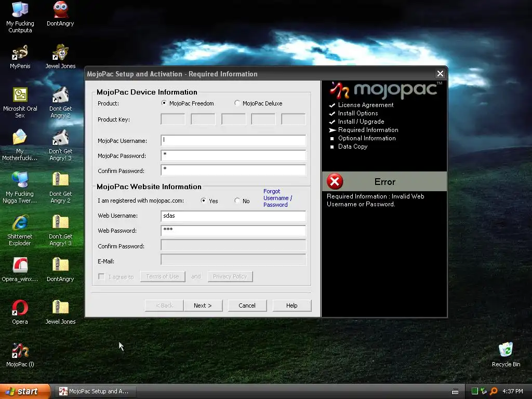Click the E-Mail field
Image resolution: width=532 pixels, height=399 pixels.
click(233, 260)
